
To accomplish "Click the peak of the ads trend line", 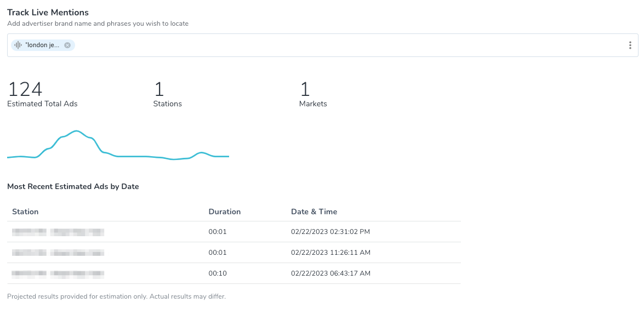I will (x=77, y=131).
